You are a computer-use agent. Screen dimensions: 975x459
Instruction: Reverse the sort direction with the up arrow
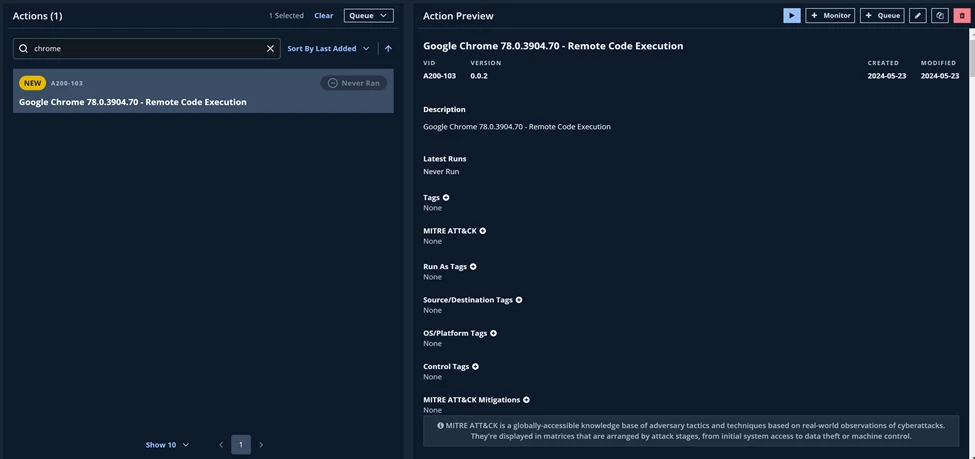388,49
